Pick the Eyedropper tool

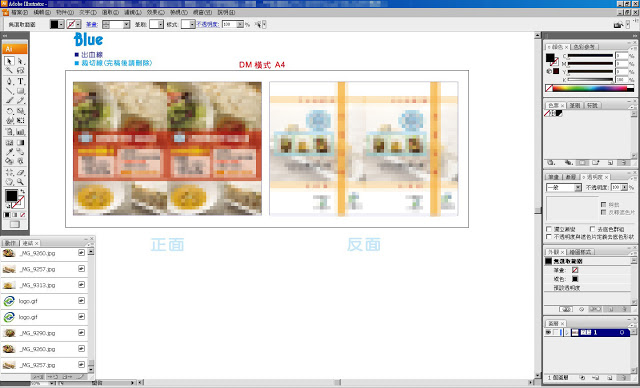[x=9, y=152]
